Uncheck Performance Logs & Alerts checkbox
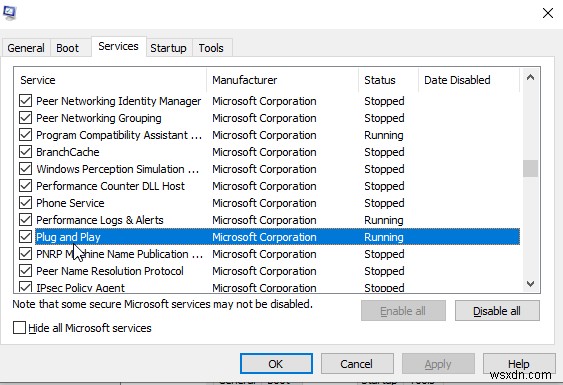Image resolution: width=563 pixels, height=385 pixels. [x=25, y=220]
